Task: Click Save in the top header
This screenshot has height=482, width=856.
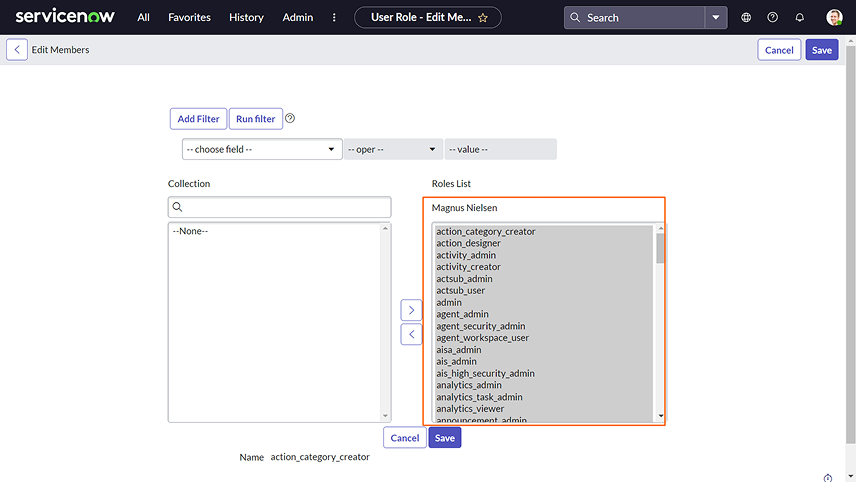Action: [x=822, y=50]
